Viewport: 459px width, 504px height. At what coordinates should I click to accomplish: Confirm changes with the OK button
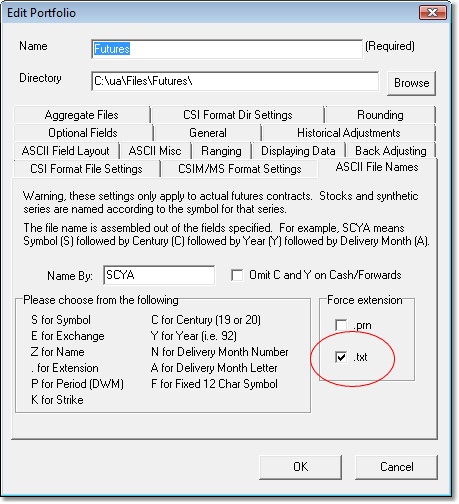301,467
